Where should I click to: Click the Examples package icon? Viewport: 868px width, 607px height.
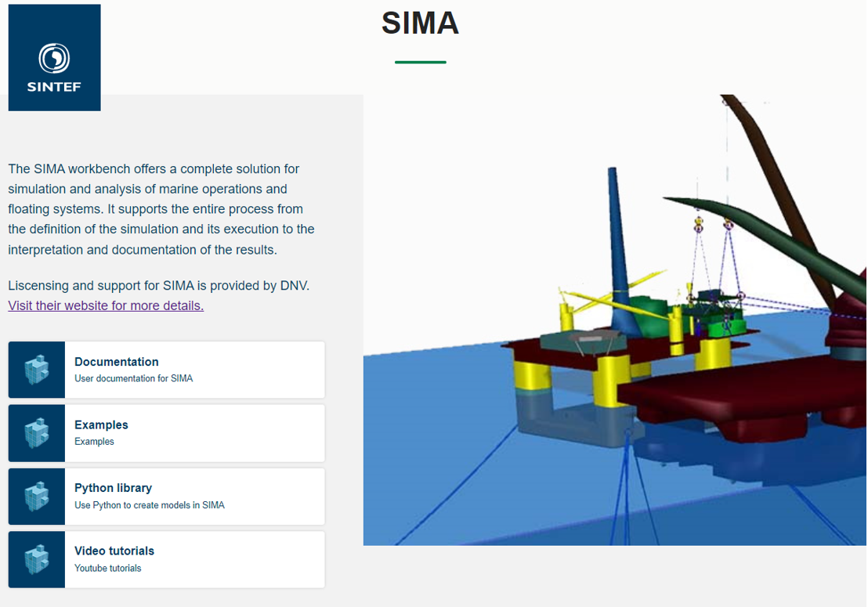(36, 432)
